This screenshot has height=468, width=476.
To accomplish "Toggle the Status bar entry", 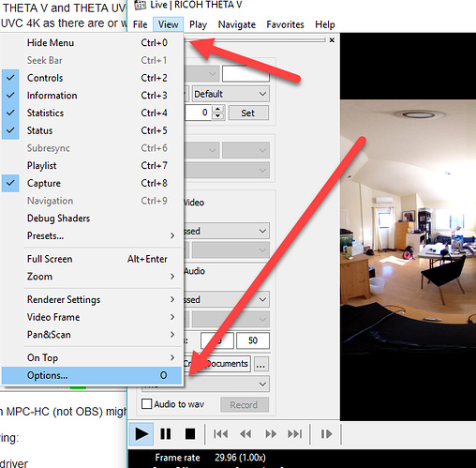I will pyautogui.click(x=92, y=130).
